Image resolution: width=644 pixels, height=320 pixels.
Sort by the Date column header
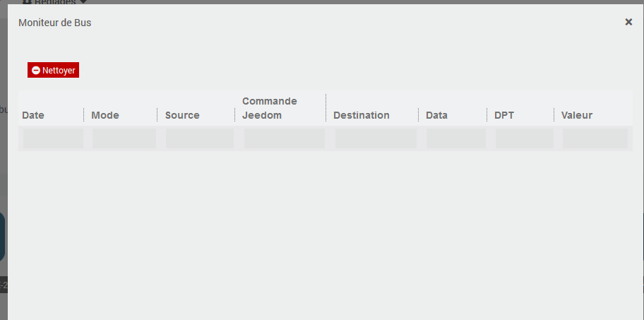(33, 115)
